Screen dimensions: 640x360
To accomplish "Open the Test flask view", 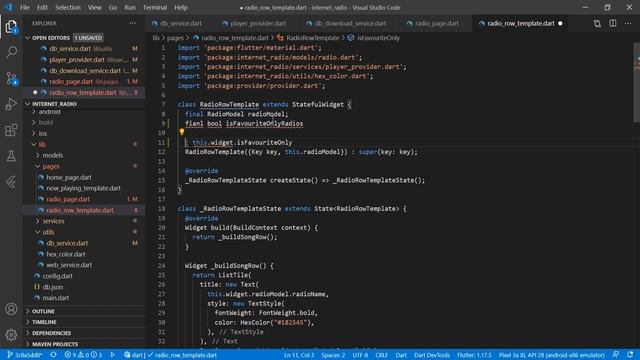I will click(x=11, y=156).
